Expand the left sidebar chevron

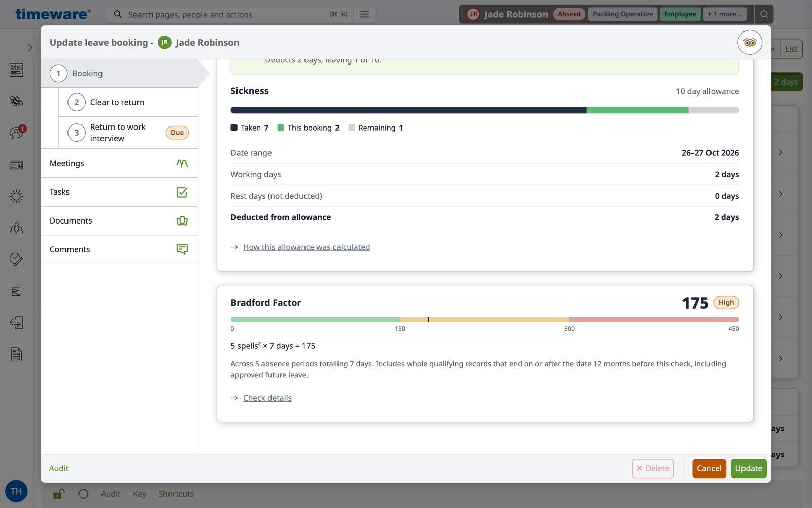tap(30, 47)
